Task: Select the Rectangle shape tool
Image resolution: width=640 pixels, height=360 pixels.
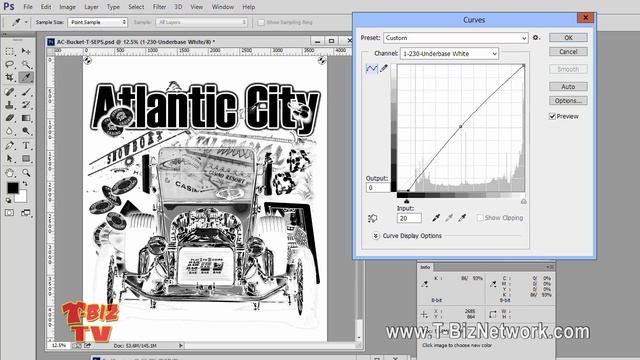Action: (x=26, y=158)
